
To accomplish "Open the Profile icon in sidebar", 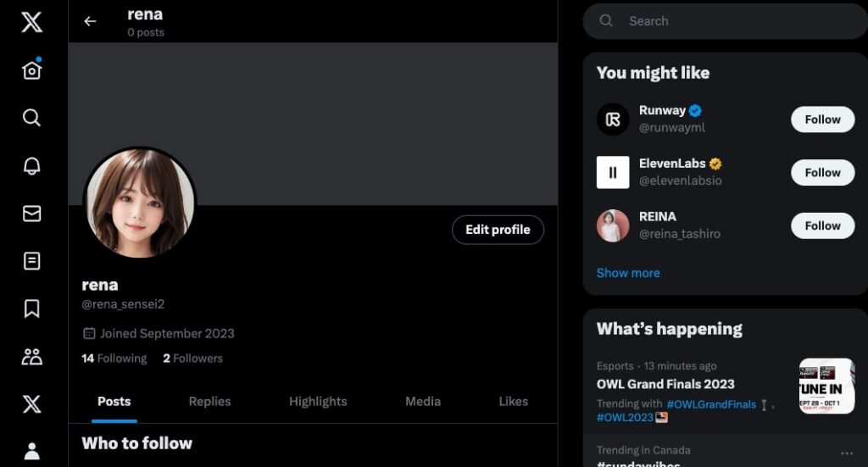I will (x=31, y=451).
